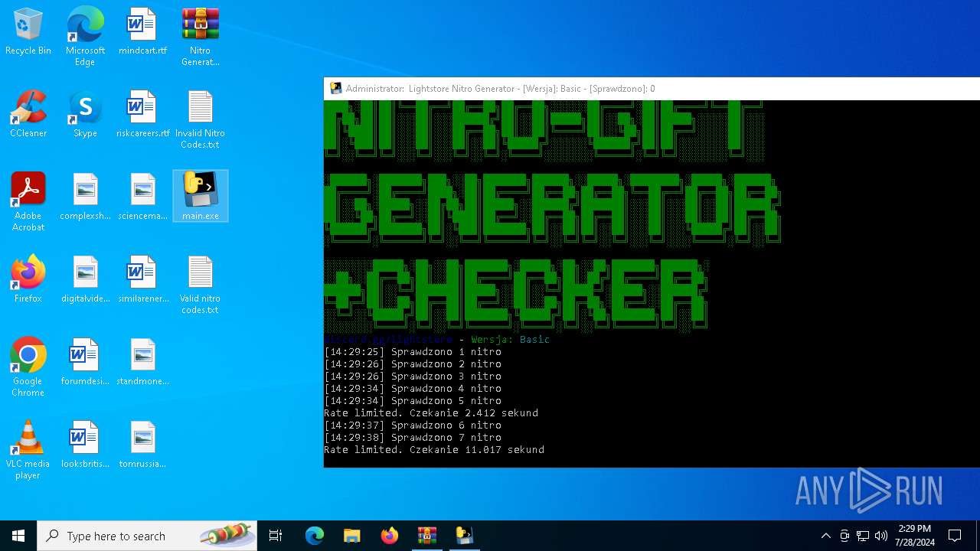Click the console window title bar icon

point(335,89)
